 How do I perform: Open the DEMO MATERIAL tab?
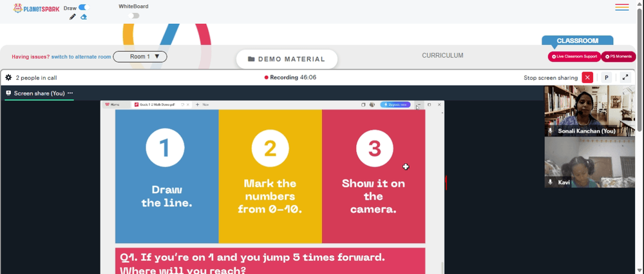[x=287, y=59]
